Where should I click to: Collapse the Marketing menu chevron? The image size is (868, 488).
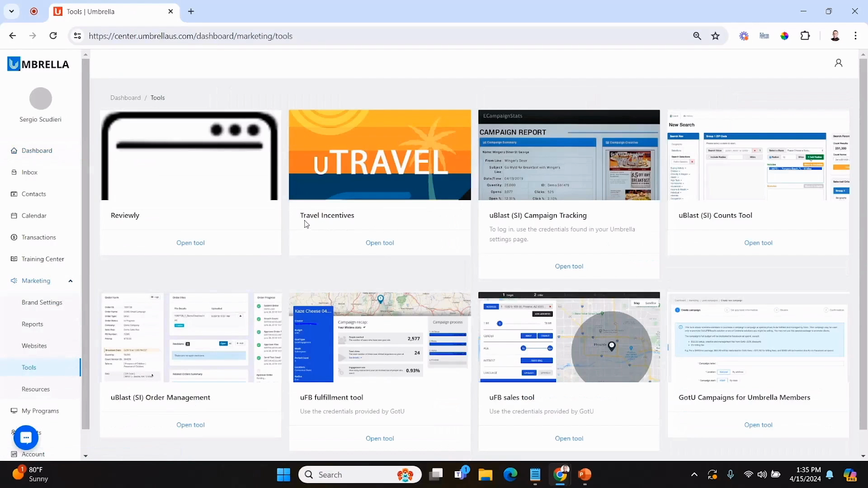(x=71, y=281)
